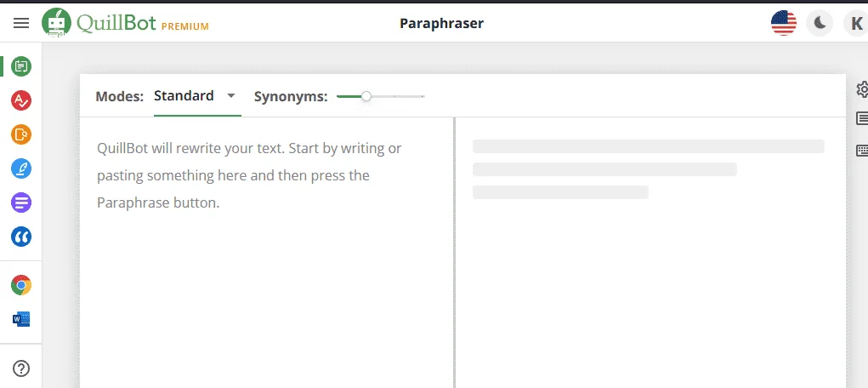Open the hamburger navigation menu
Screen dimensions: 868x388
21,23
